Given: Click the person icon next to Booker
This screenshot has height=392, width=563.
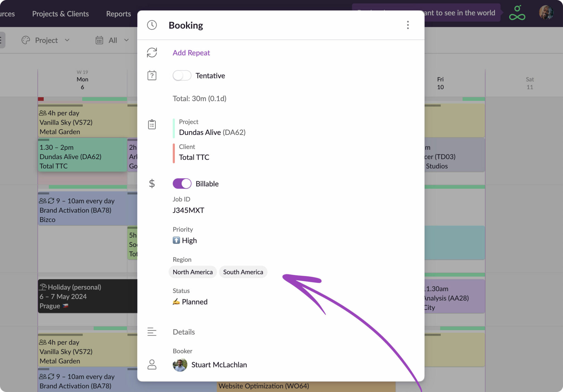Looking at the screenshot, I should pos(152,365).
